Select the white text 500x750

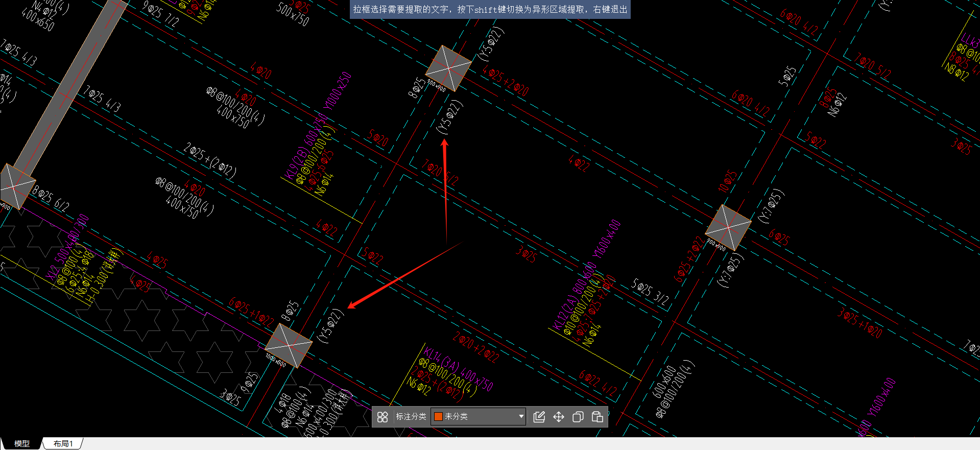(x=293, y=14)
